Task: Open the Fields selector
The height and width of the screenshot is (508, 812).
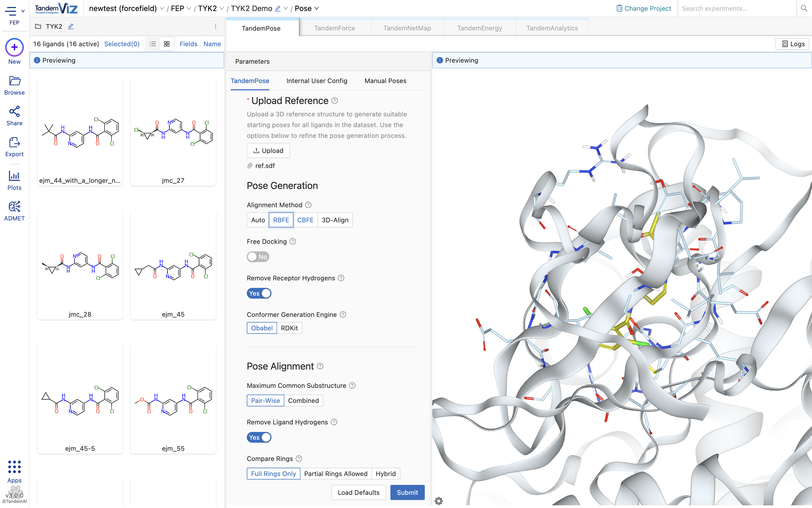Action: [188, 44]
